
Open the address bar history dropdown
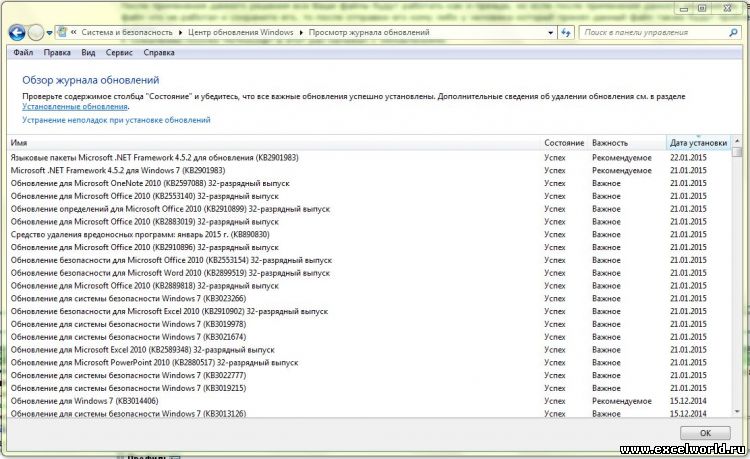tap(551, 33)
